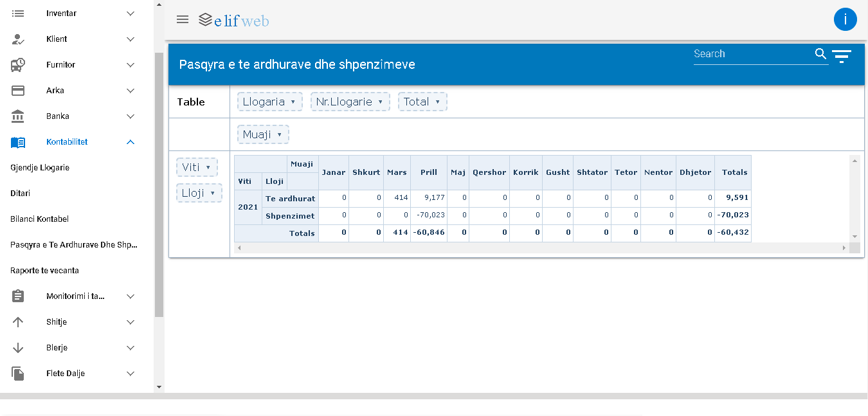The width and height of the screenshot is (868, 416).
Task: Expand the Banka menu chevron
Action: 131,116
